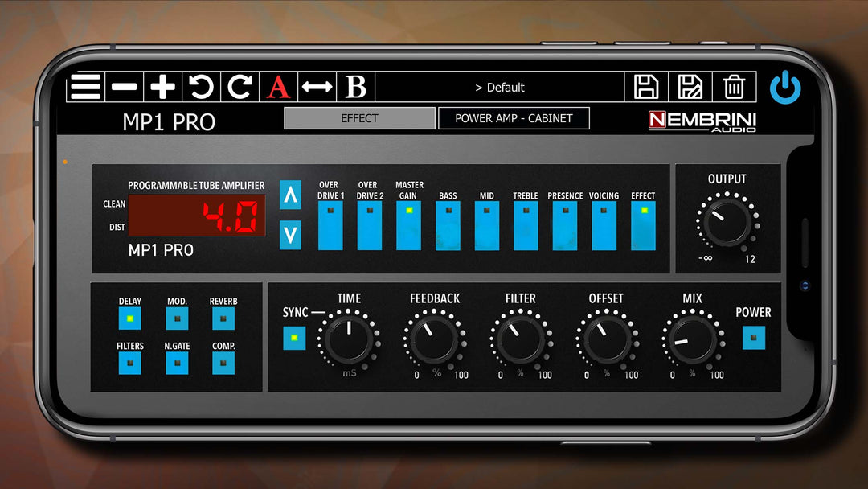The height and width of the screenshot is (489, 868).
Task: Toggle the SYNC switch
Action: tap(294, 338)
